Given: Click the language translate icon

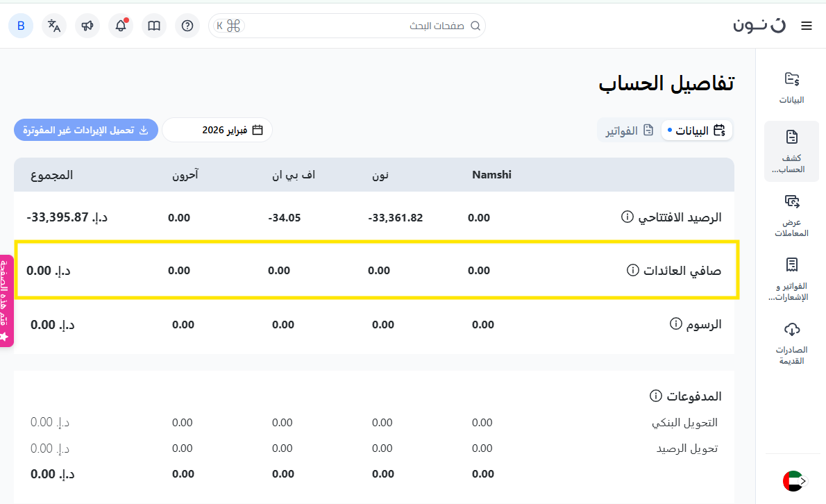Looking at the screenshot, I should coord(54,26).
